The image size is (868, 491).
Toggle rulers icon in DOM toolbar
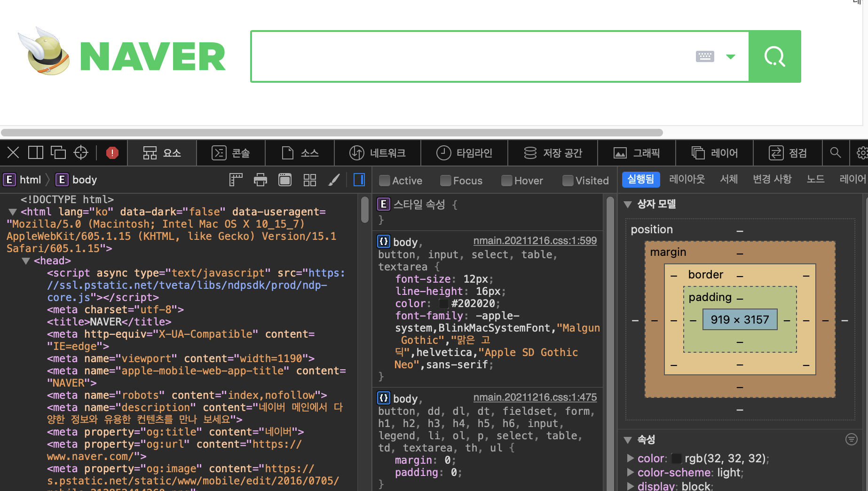[x=236, y=180]
